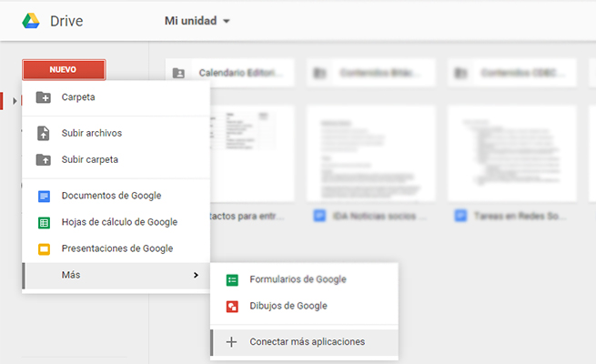Select Formularios de Google

(x=304, y=279)
